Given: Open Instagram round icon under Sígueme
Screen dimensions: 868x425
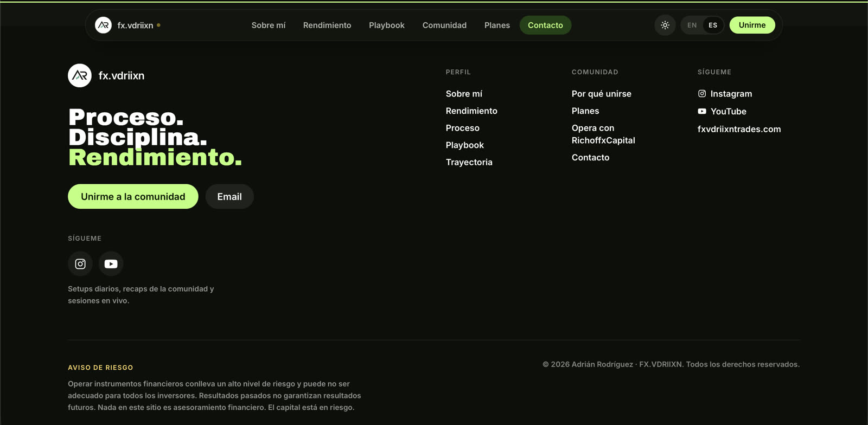Looking at the screenshot, I should (x=80, y=264).
